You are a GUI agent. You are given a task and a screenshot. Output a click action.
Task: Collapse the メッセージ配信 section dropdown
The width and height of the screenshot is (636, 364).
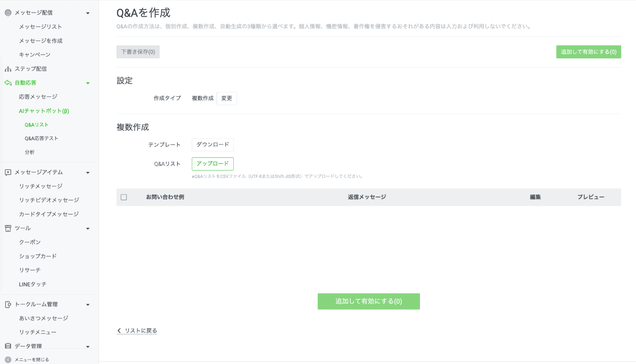click(x=88, y=13)
